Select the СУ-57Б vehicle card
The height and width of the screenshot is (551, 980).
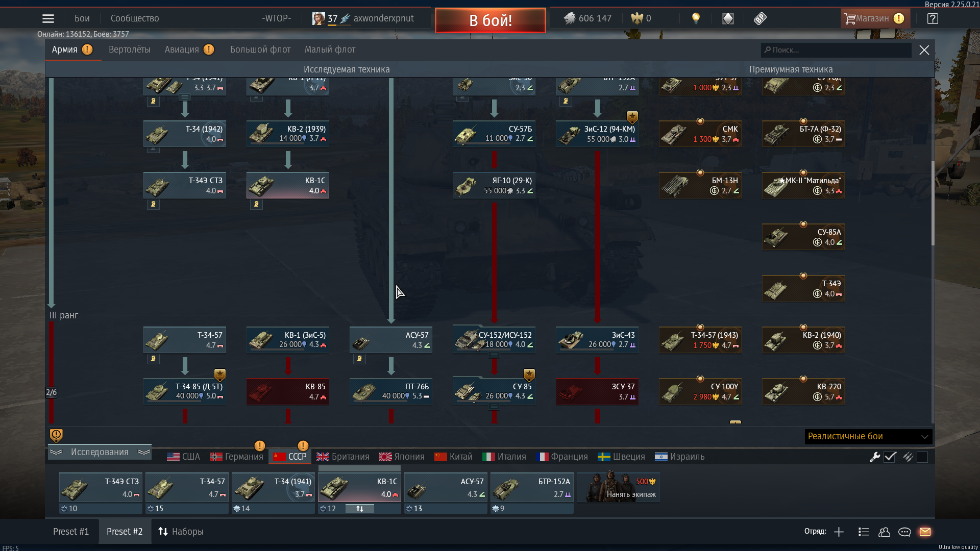click(x=494, y=134)
